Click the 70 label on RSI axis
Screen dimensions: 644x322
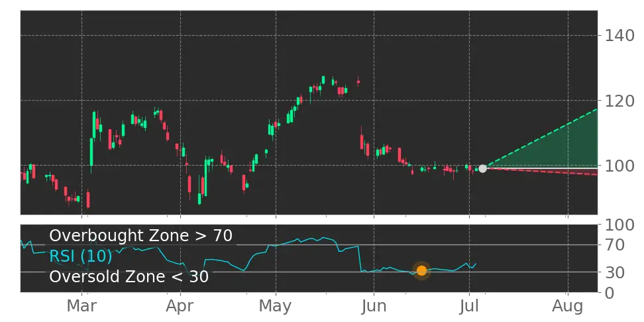click(614, 245)
